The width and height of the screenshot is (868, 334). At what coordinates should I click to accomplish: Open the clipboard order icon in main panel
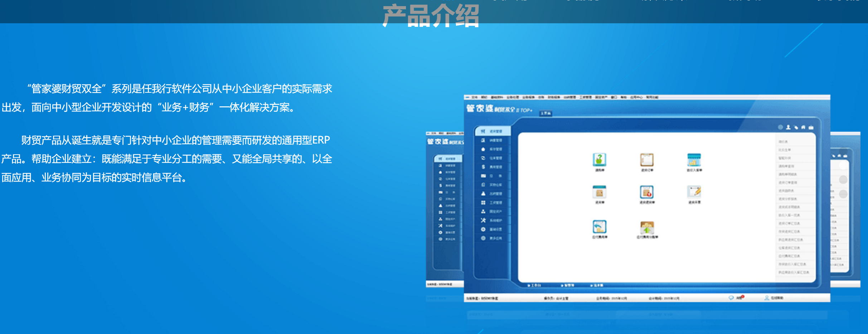coord(646,160)
